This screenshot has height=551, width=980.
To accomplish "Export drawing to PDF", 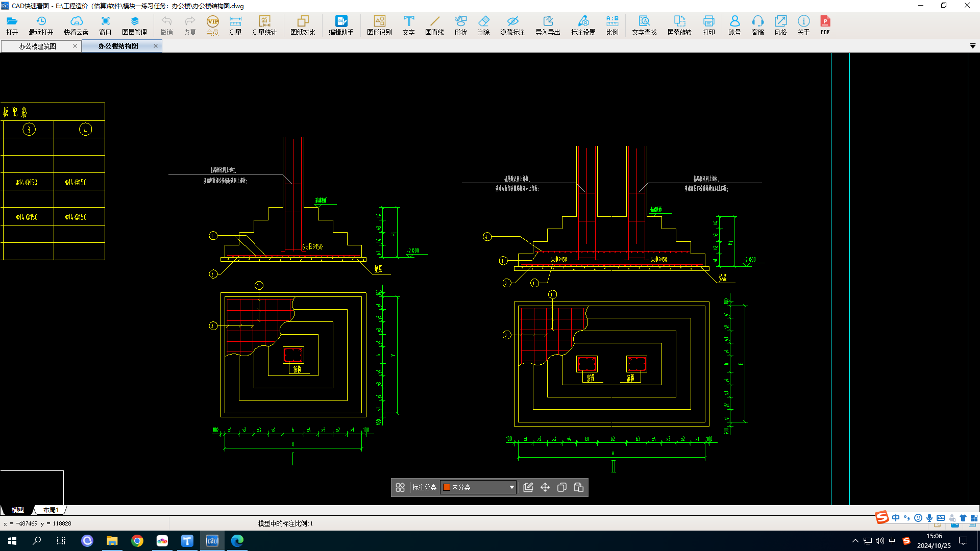I will click(x=825, y=26).
